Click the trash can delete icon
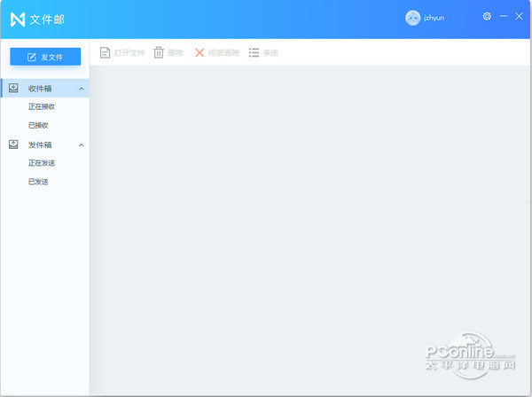532x397 pixels. [159, 52]
